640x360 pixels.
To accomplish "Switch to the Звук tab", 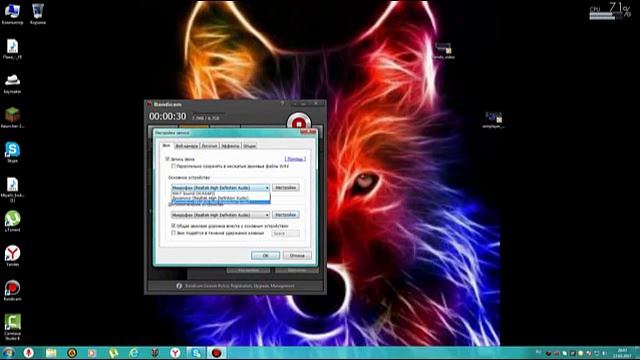I will pyautogui.click(x=166, y=145).
